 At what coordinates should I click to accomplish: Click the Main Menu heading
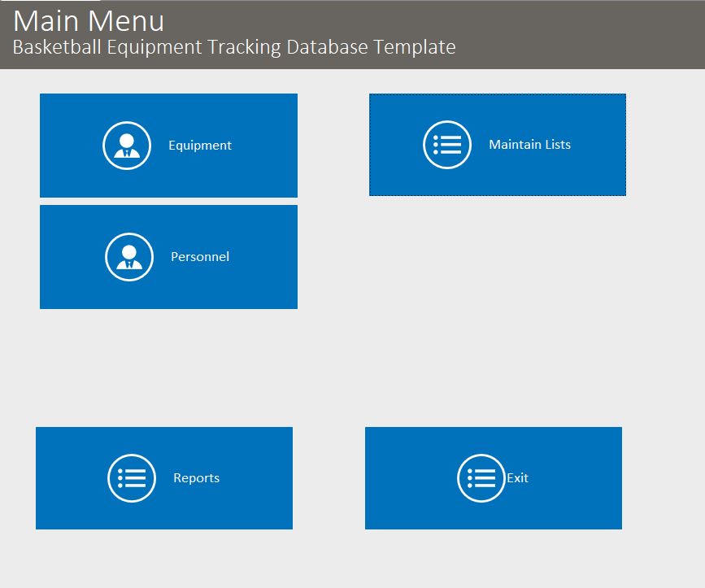pyautogui.click(x=89, y=20)
